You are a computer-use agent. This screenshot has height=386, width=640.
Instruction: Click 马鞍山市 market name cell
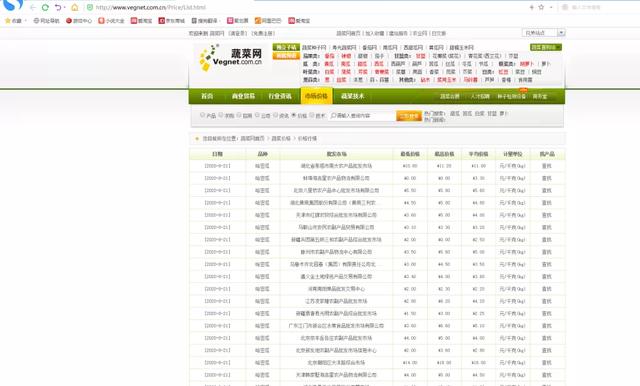(336, 227)
